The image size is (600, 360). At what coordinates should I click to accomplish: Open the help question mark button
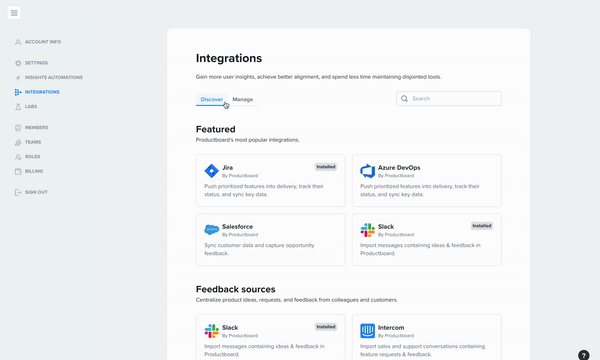[584, 355]
